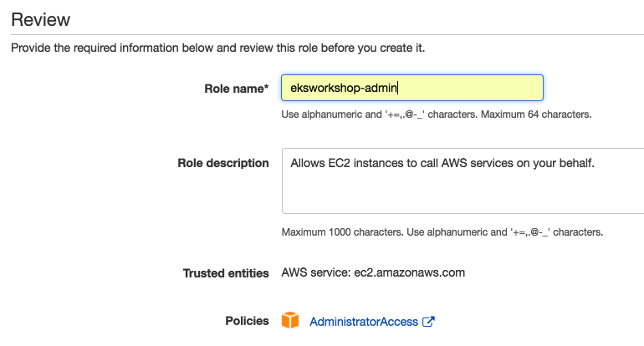The height and width of the screenshot is (346, 644).
Task: Click the orange policy box icon
Action: pyautogui.click(x=289, y=321)
